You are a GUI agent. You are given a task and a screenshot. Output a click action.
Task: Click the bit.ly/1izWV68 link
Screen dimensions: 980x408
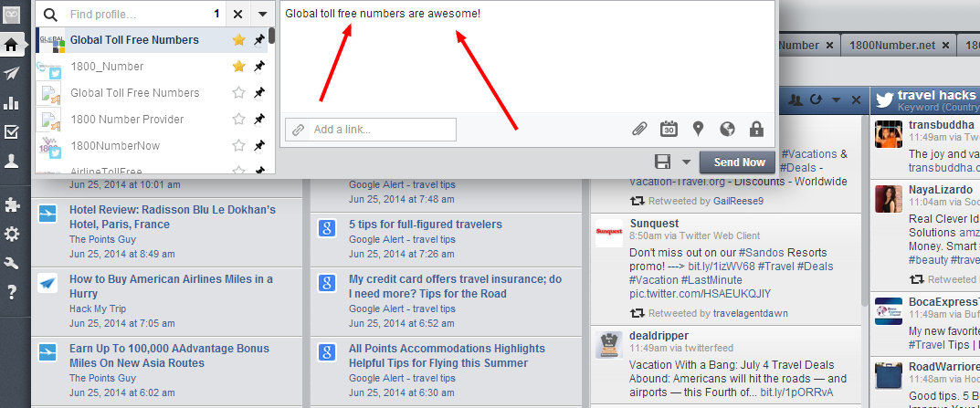(x=722, y=267)
